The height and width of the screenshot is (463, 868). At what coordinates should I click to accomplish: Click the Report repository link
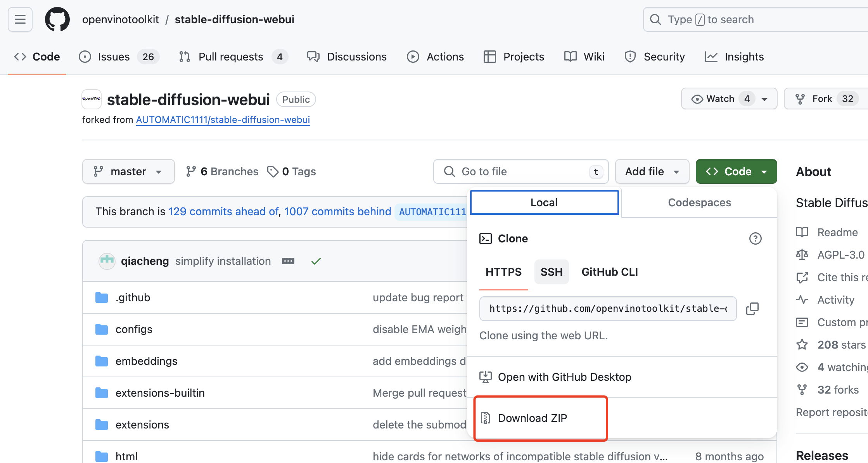click(x=832, y=412)
